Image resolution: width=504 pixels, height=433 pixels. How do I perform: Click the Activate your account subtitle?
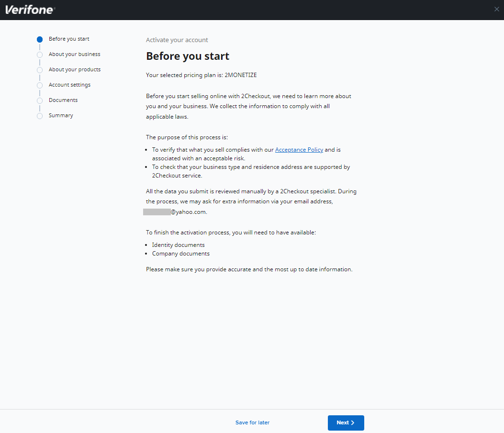(x=177, y=40)
